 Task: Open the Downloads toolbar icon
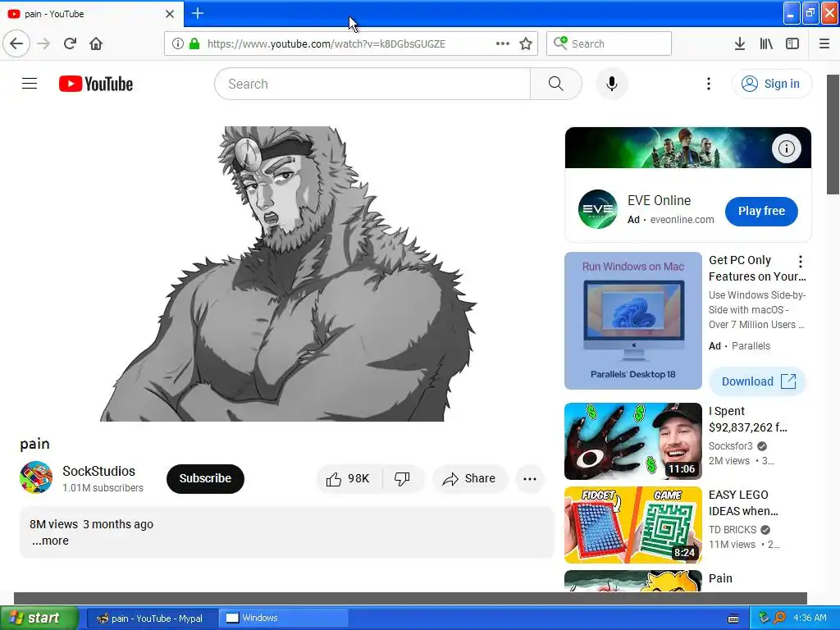click(x=739, y=43)
